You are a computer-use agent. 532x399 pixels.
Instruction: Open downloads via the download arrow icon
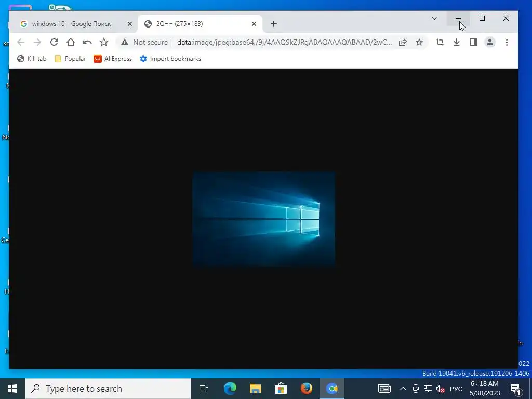pos(457,42)
